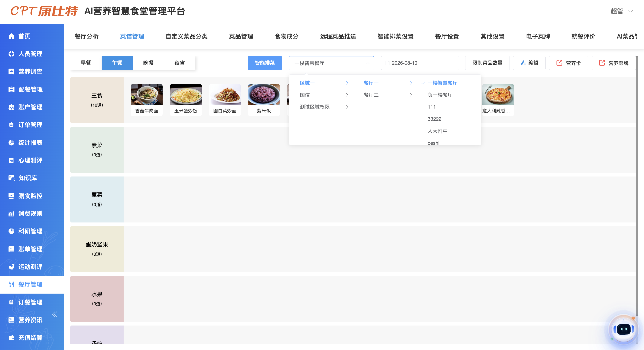Click the 膳食监控 chart icon

coord(11,196)
